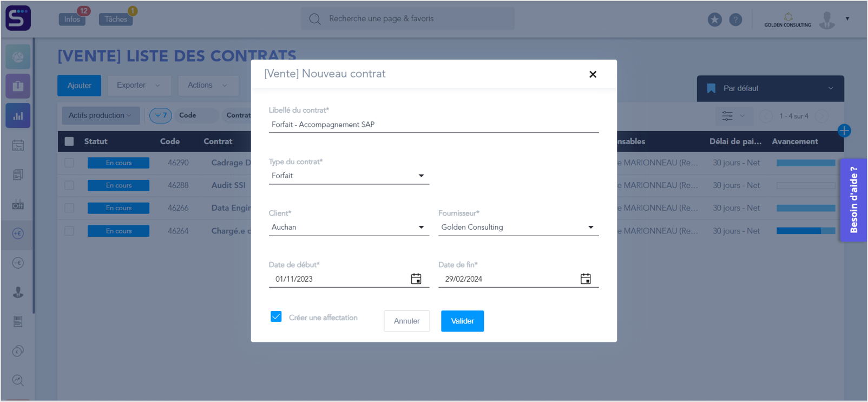Click the Golden Consulting logo
868x402 pixels.
(787, 20)
